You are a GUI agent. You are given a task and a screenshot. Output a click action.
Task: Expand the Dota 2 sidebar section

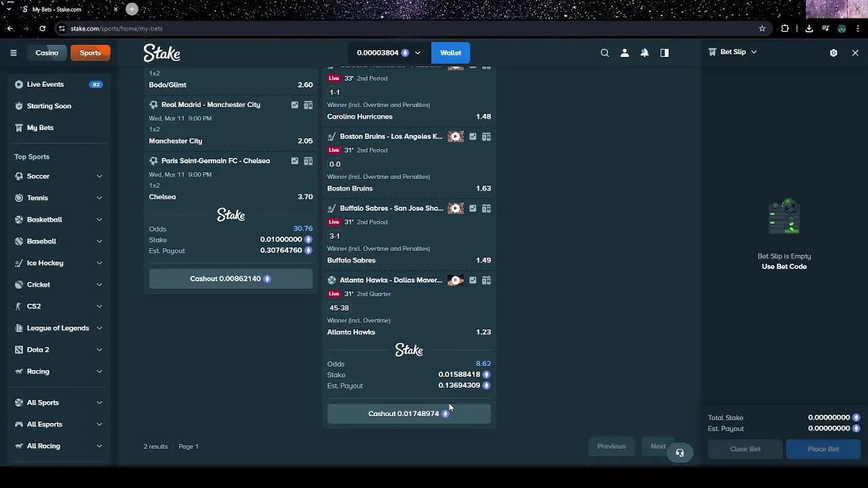[99, 350]
